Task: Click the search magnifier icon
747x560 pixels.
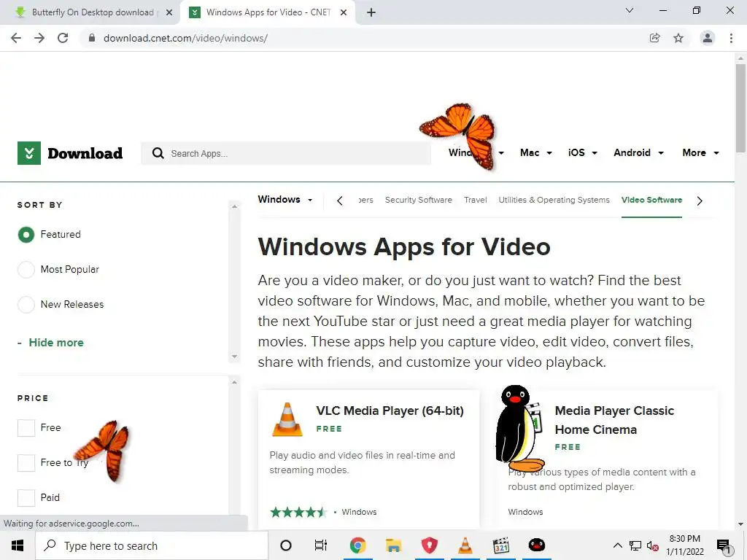Action: coord(158,153)
